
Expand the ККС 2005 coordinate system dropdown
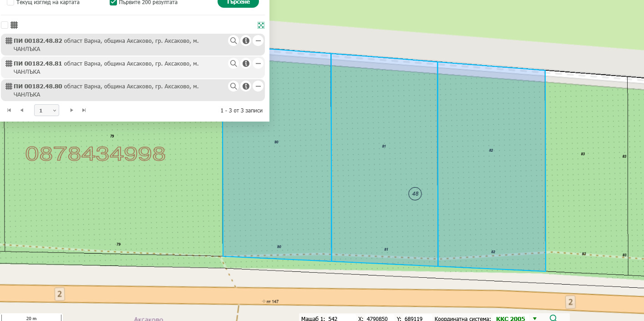(x=534, y=318)
